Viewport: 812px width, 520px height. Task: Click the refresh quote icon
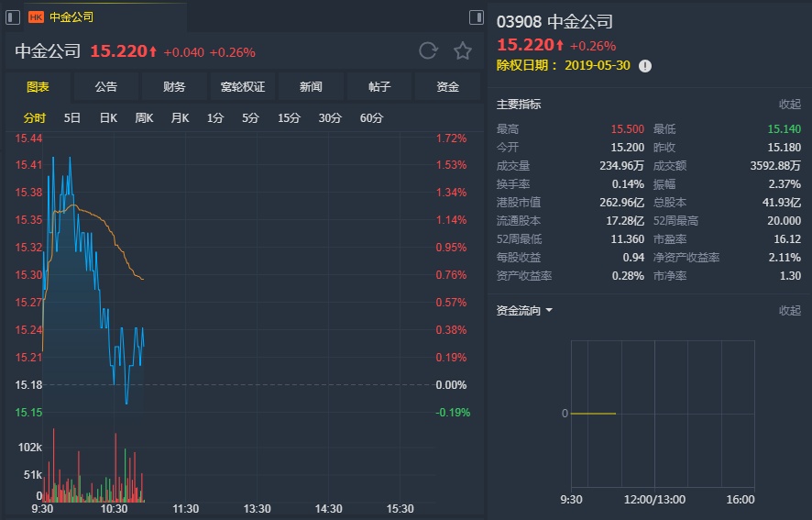(428, 51)
